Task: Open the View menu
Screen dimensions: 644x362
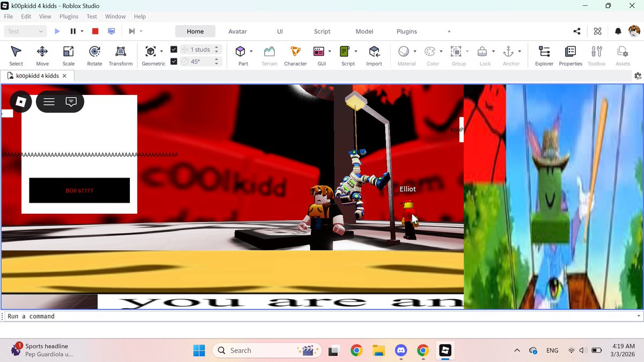Action: tap(45, 17)
